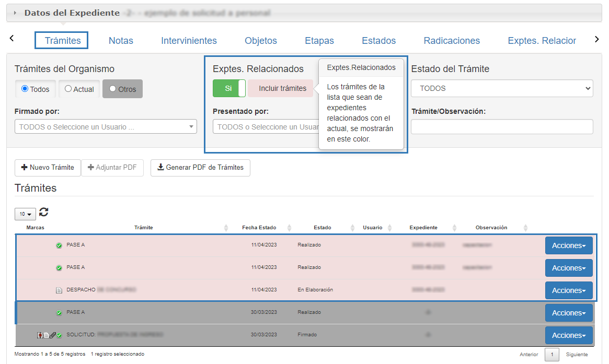Click Generar PDF de Trámites button

(x=200, y=168)
